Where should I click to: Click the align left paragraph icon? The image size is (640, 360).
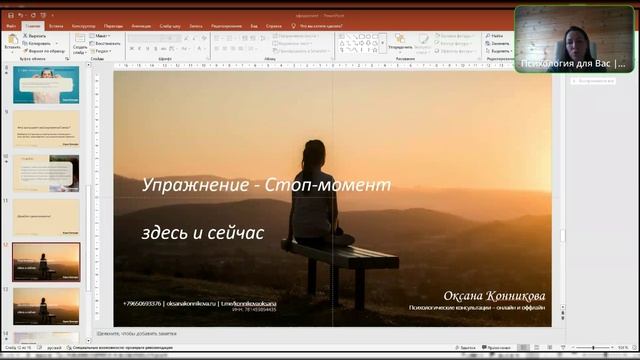[217, 49]
